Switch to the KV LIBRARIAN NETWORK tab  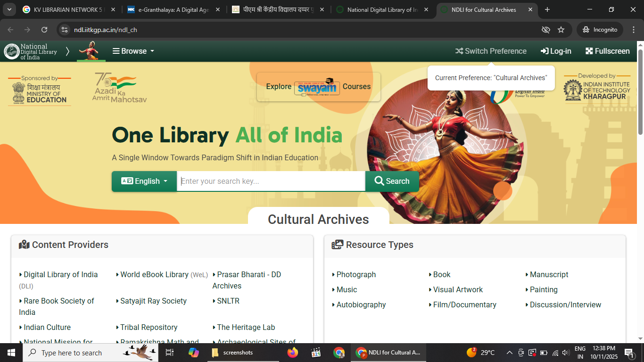(66, 9)
